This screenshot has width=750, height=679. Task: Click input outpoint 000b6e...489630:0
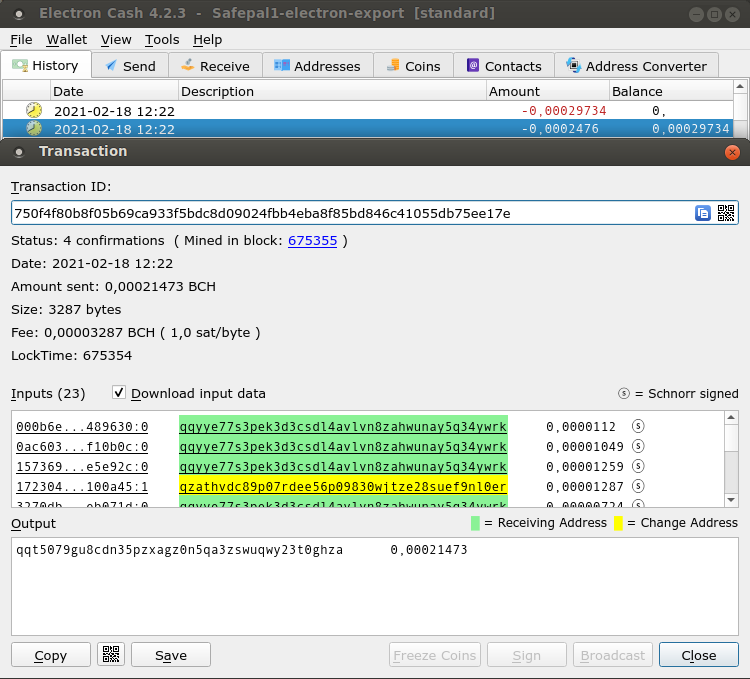click(x=82, y=427)
